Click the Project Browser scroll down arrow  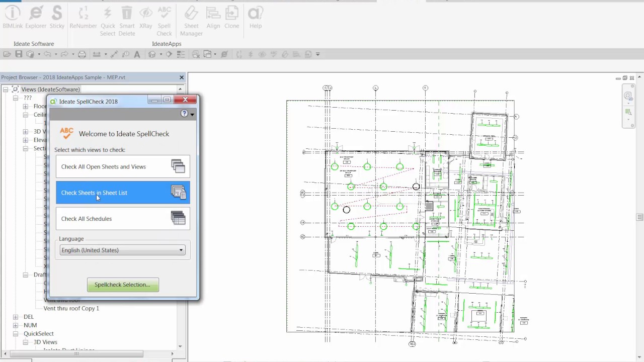tap(180, 346)
